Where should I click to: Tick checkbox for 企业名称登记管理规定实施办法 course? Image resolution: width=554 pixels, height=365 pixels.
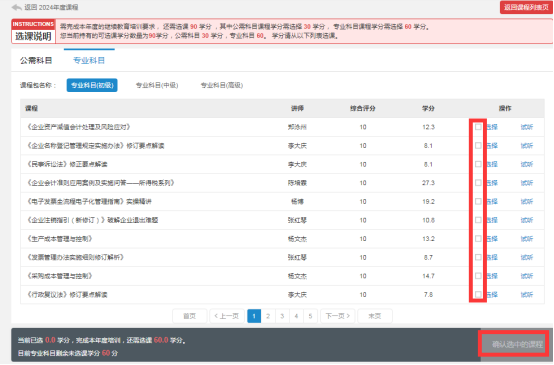click(x=478, y=146)
